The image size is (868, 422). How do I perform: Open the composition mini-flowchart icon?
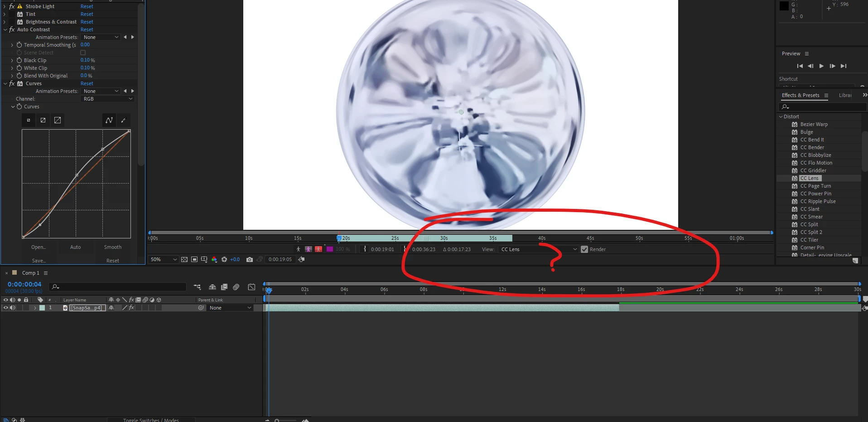click(197, 287)
